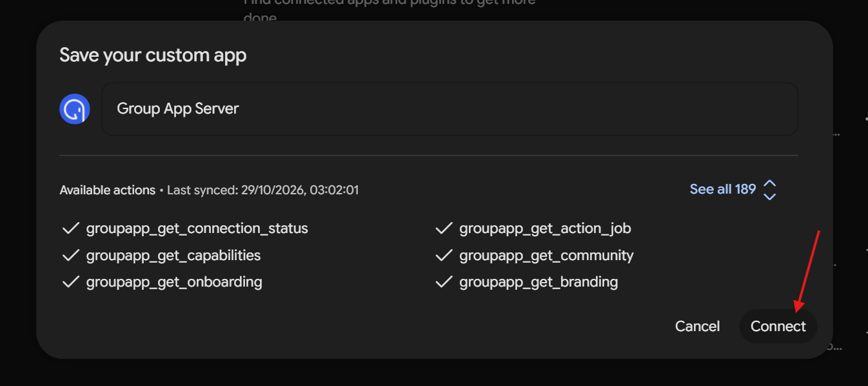This screenshot has height=386, width=868.
Task: Click checkmark beside groupapp_get_action_job
Action: [x=444, y=229]
